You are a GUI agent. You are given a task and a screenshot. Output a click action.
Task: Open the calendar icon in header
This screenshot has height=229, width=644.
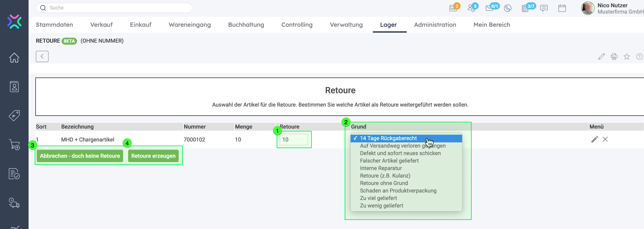pos(562,8)
